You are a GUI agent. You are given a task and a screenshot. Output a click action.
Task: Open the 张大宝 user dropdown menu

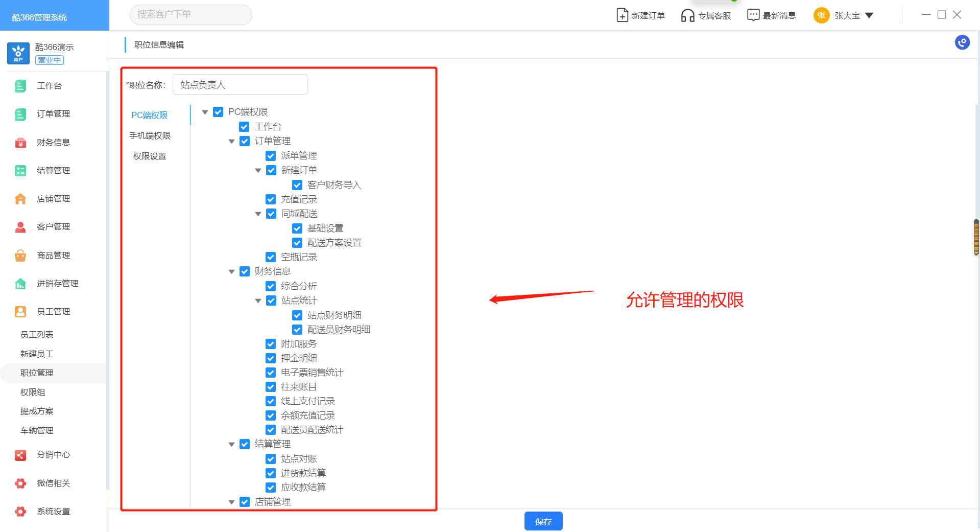coord(869,15)
